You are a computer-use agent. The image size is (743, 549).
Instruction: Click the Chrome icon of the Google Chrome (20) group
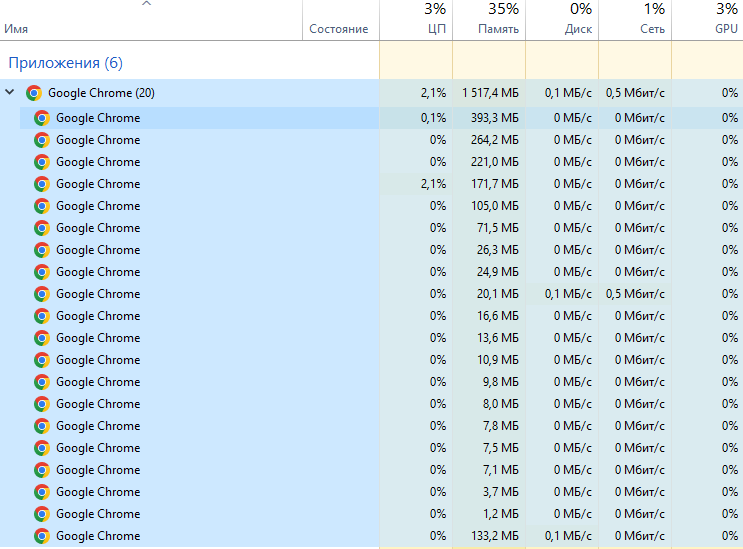tap(34, 93)
